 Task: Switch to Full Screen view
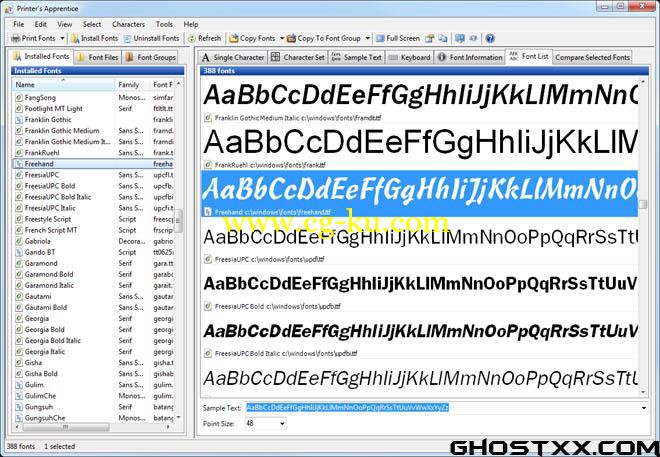pos(398,38)
